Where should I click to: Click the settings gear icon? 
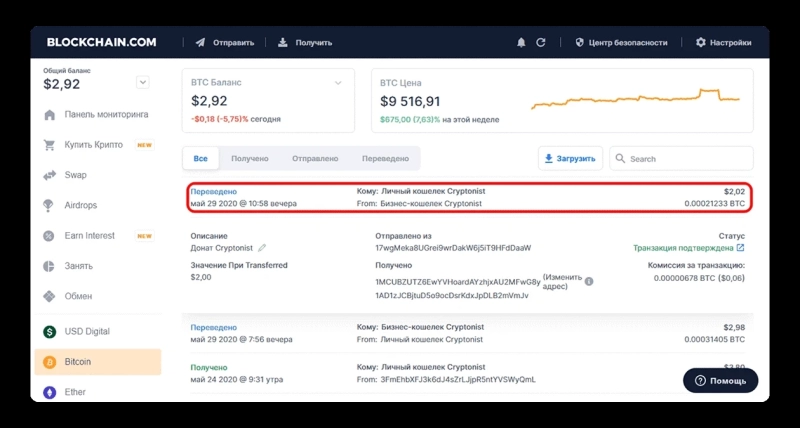[x=701, y=42]
